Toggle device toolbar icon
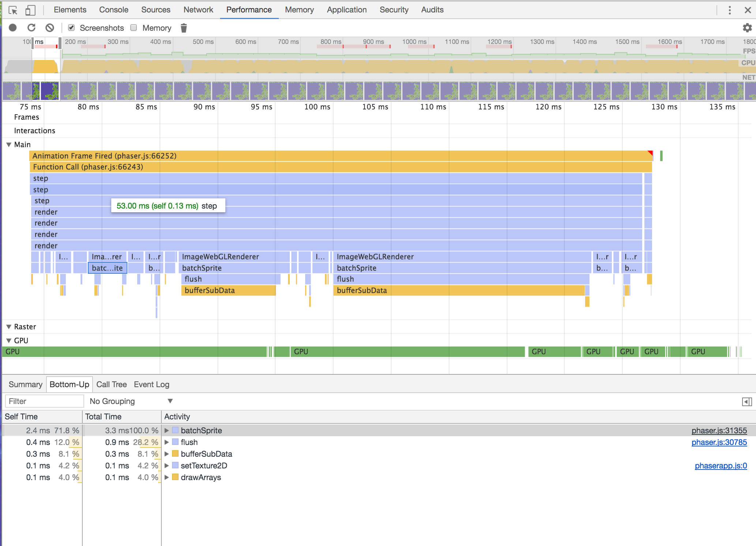 pyautogui.click(x=30, y=10)
